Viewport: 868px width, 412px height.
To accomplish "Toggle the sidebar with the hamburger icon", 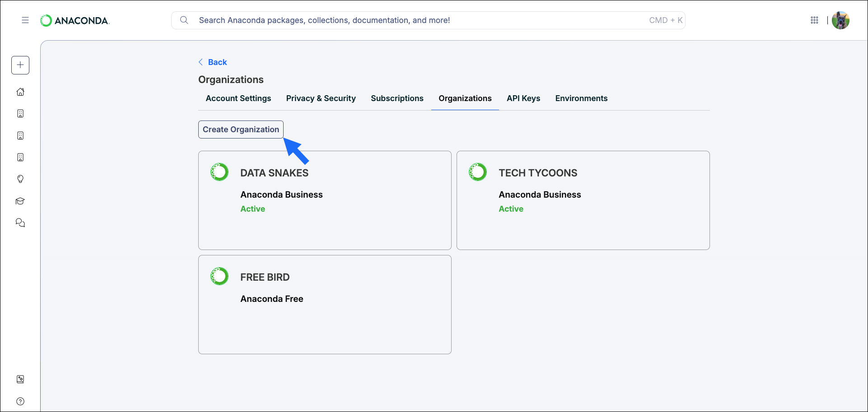I will [x=25, y=20].
